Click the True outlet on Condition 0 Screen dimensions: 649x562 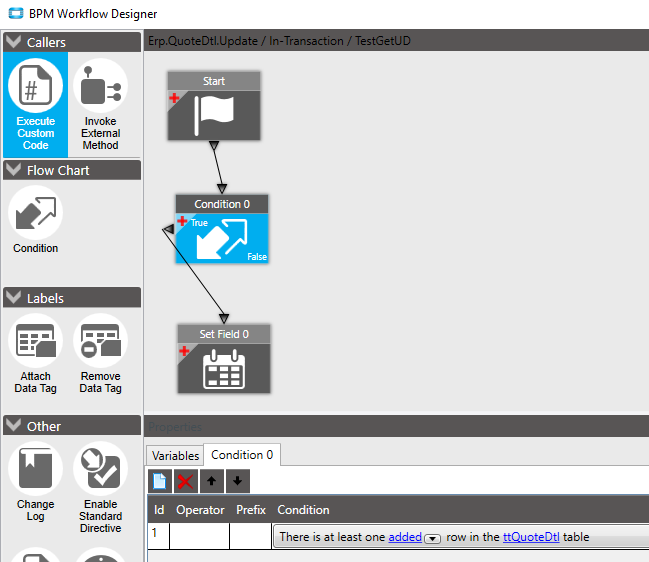[x=199, y=223]
